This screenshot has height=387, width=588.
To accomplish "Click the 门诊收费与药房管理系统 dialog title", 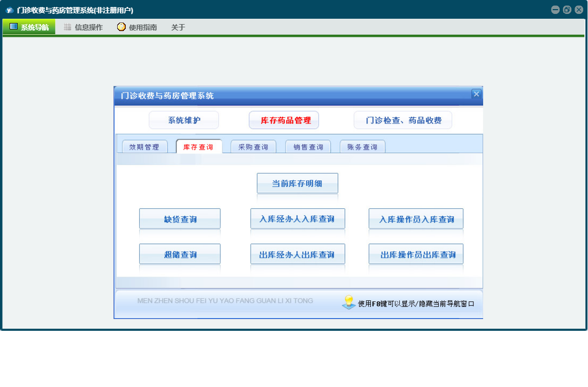I will point(167,96).
